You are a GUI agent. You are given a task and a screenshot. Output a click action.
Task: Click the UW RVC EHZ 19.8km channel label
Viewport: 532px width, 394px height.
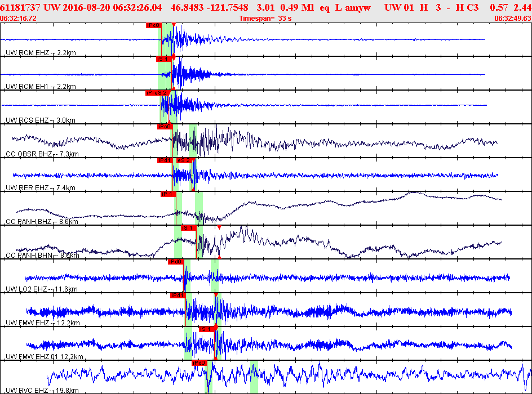point(42,390)
